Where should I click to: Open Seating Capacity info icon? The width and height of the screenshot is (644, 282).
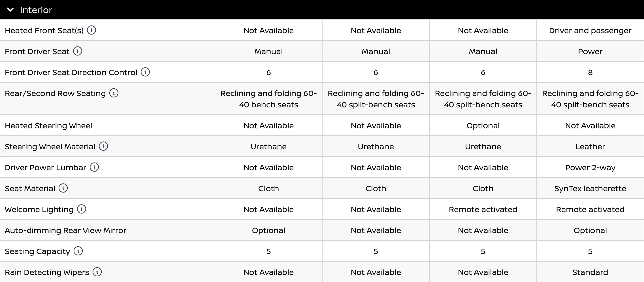click(78, 251)
